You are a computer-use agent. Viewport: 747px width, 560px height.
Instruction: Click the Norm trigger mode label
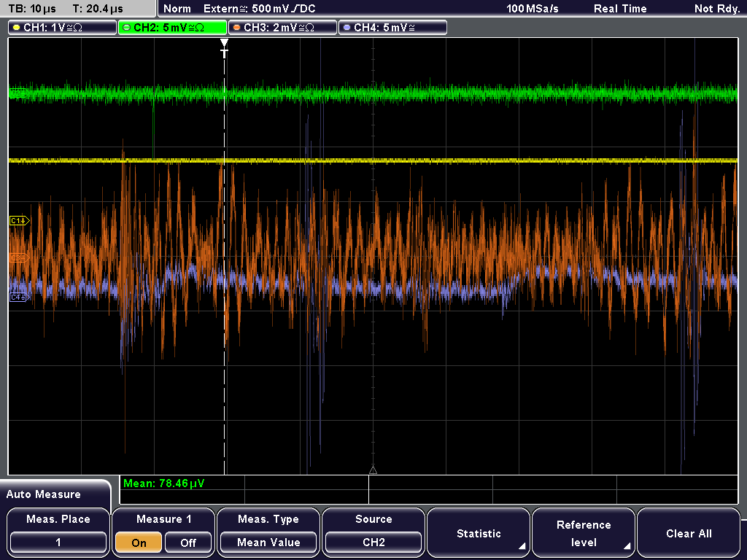pos(177,9)
